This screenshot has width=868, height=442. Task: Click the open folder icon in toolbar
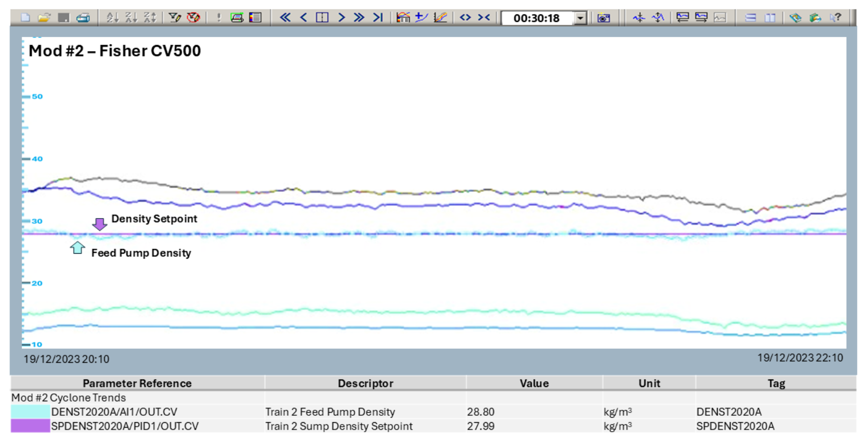pyautogui.click(x=44, y=18)
